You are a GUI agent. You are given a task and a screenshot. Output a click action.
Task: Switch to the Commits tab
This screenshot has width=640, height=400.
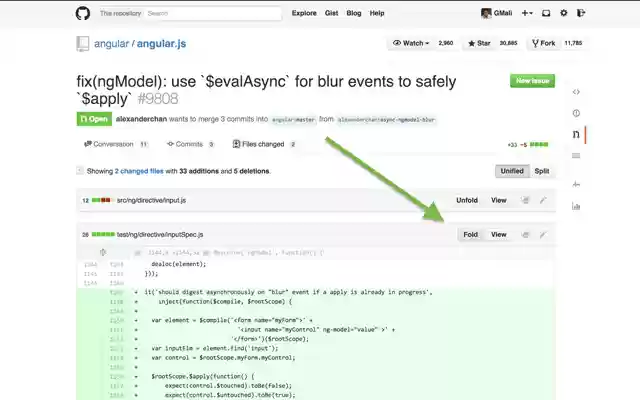coord(190,144)
